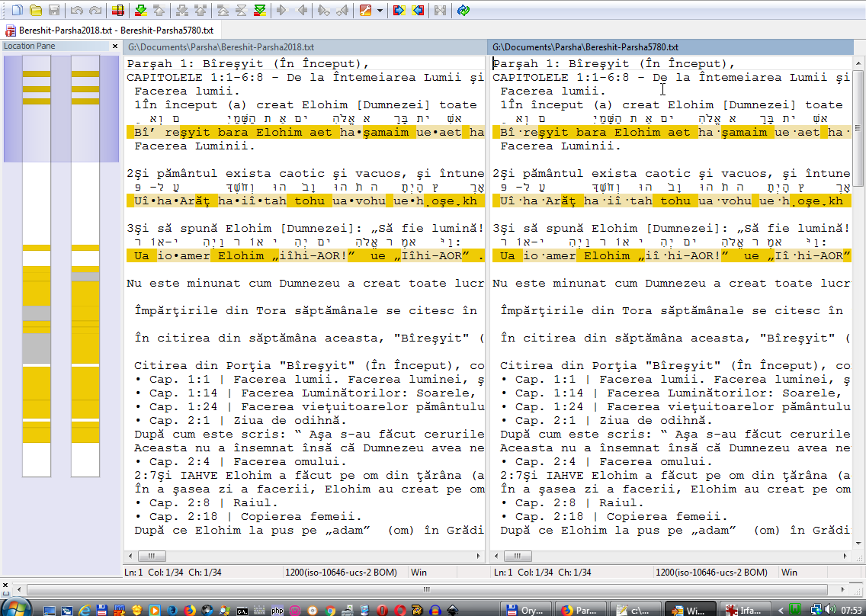Image resolution: width=866 pixels, height=616 pixels.
Task: Activate the Bereshit-Parsha5780.txt pane header
Action: click(x=671, y=47)
